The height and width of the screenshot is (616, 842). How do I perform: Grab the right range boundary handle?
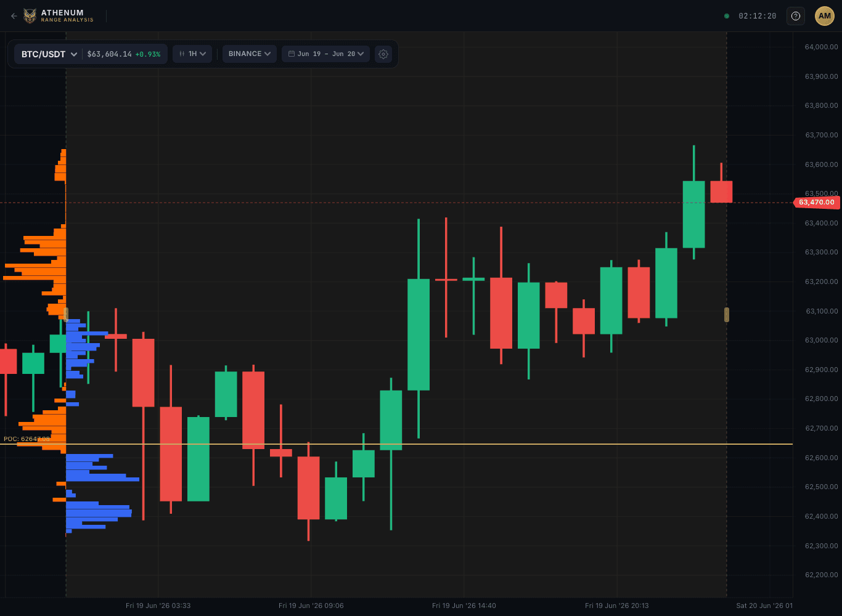pyautogui.click(x=727, y=314)
